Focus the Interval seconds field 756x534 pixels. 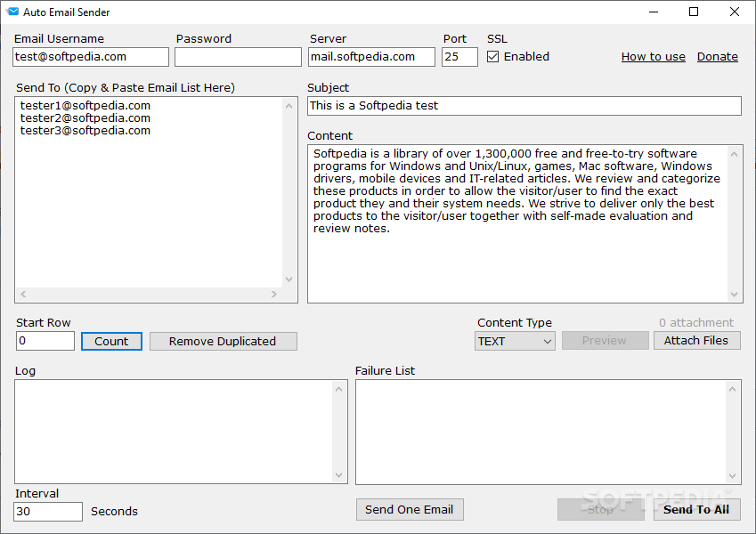tap(48, 512)
